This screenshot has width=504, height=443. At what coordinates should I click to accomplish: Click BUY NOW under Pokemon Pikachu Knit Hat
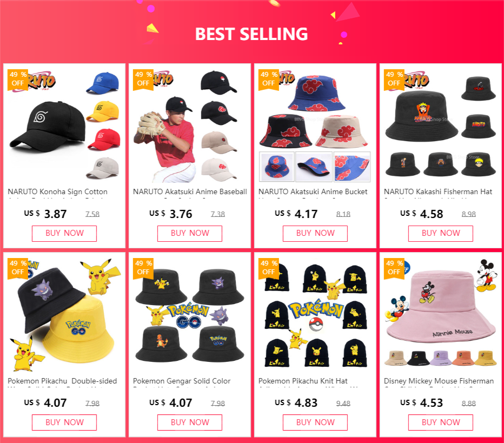coord(315,422)
